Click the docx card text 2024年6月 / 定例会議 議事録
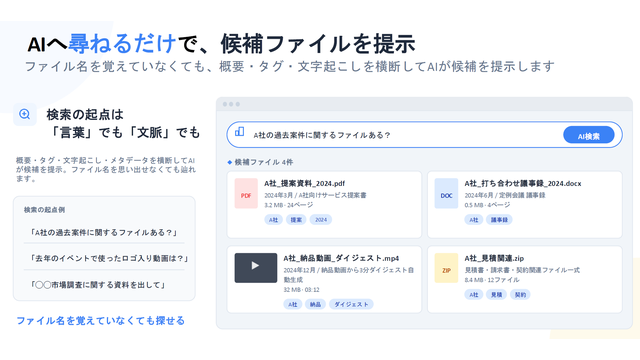 [505, 195]
